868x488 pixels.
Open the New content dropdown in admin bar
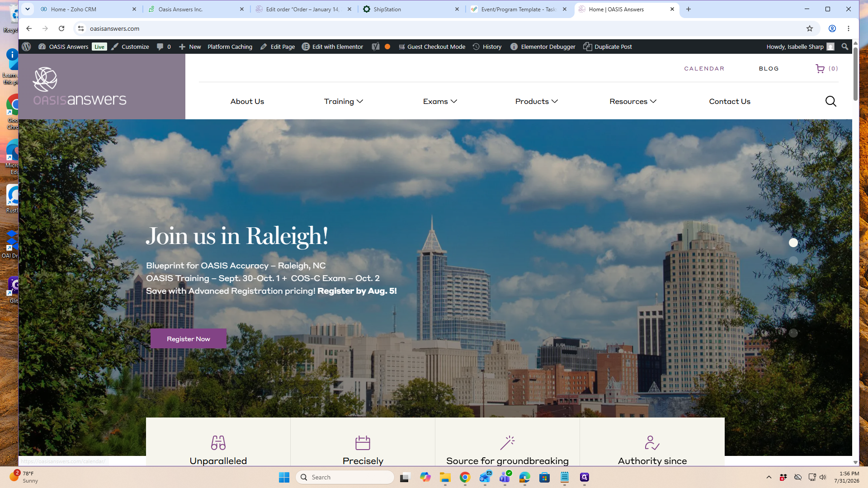tap(190, 47)
